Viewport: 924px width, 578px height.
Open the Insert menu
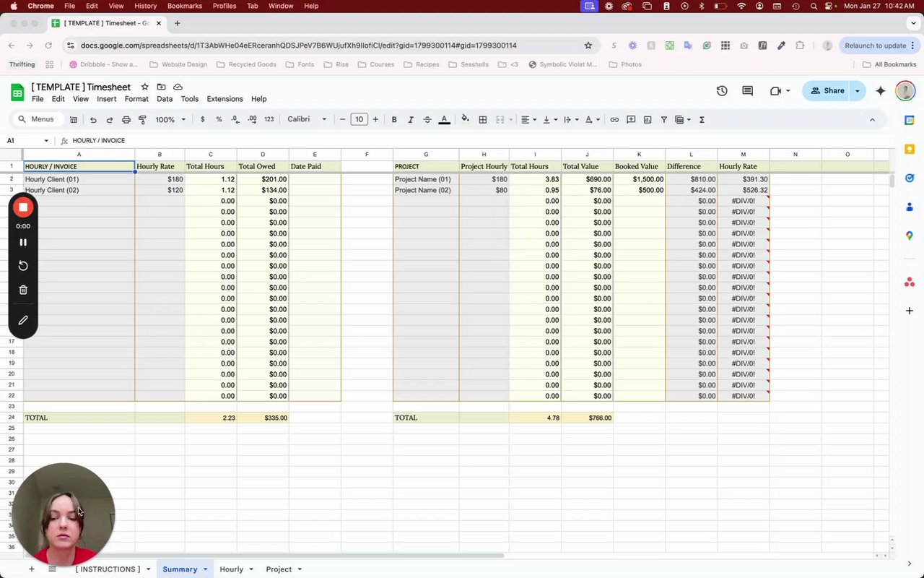(106, 99)
